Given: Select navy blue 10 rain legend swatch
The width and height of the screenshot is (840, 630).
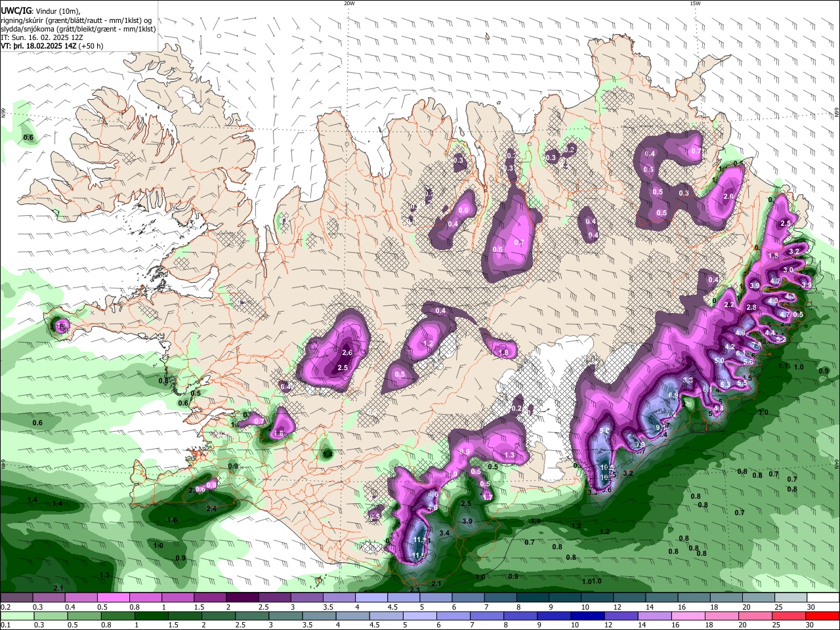Looking at the screenshot, I should coord(587,616).
